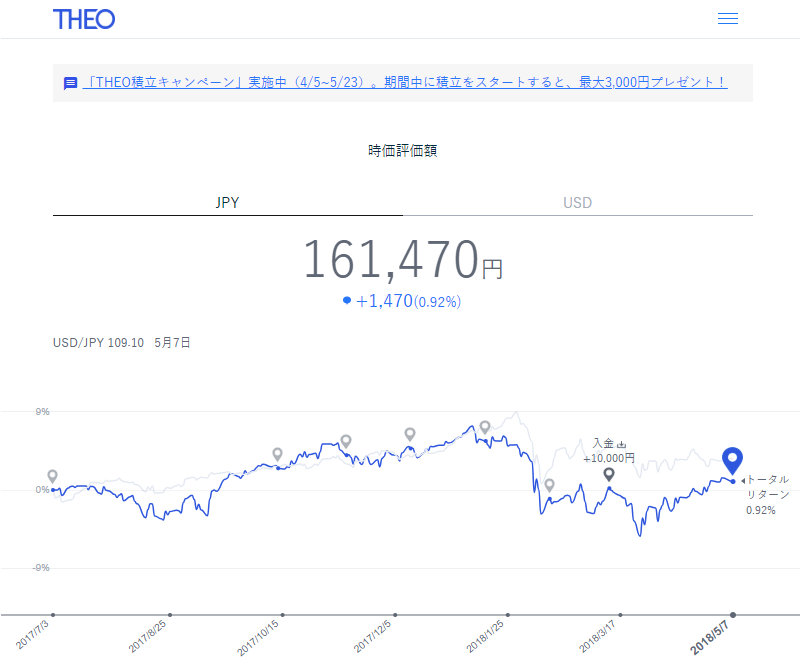Click the -9% axis label

click(41, 568)
